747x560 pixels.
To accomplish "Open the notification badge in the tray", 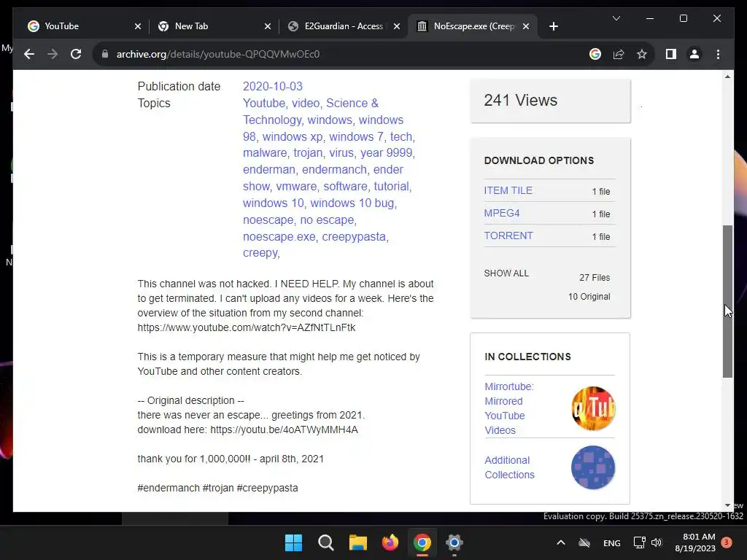I will (727, 542).
